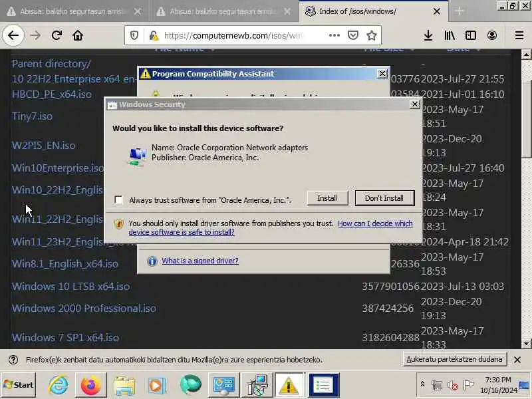
Task: Click the green globe taskbar icon
Action: click(x=191, y=384)
